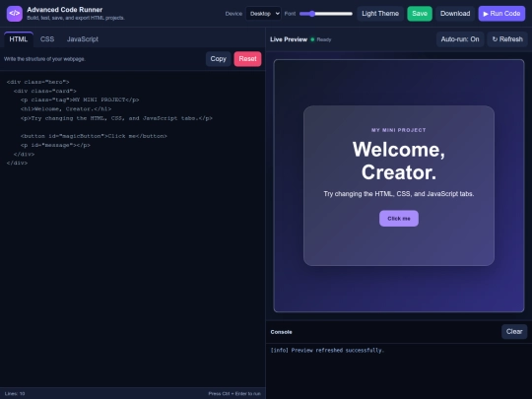This screenshot has height=399, width=532.
Task: Toggle Auto-run: On setting
Action: coord(460,39)
